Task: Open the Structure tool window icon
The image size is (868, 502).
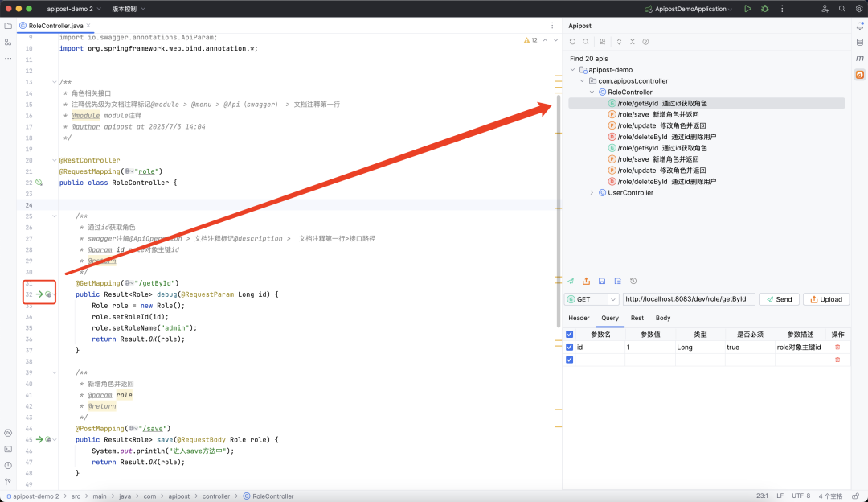Action: (x=8, y=42)
